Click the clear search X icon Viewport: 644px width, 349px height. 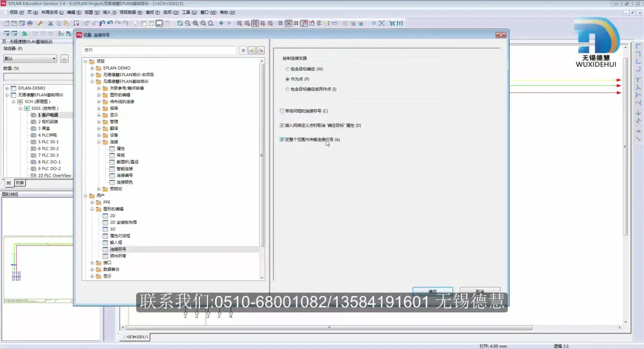point(243,50)
